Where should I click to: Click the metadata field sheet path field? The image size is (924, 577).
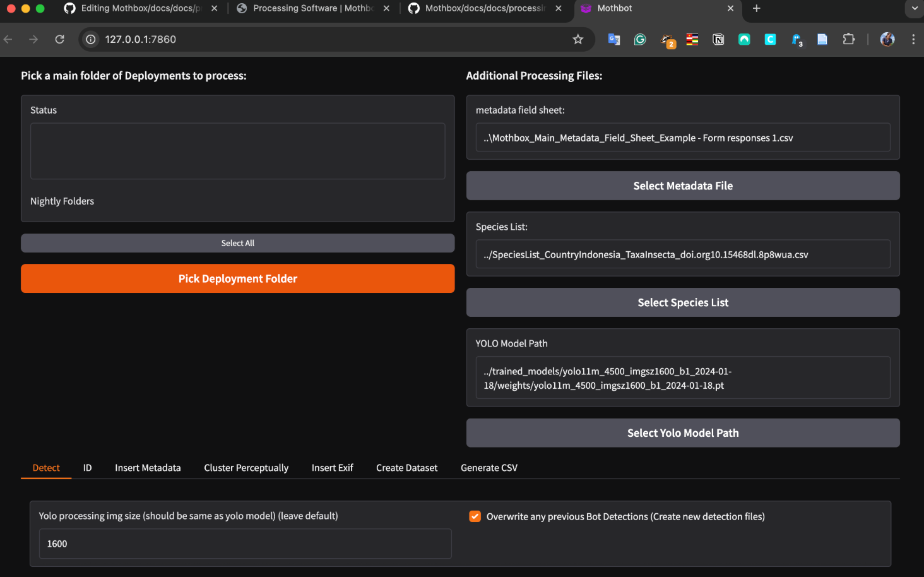pos(683,138)
